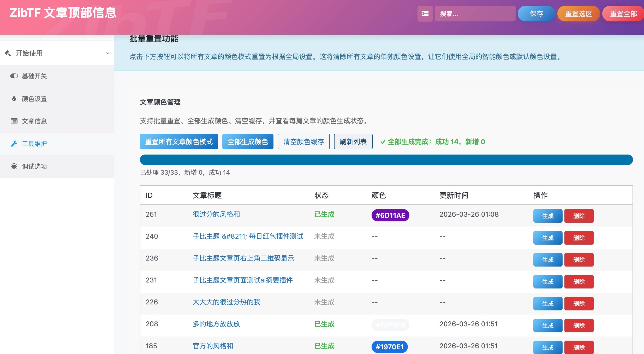Click 清空颜色缓存
The image size is (644, 354).
(x=304, y=141)
